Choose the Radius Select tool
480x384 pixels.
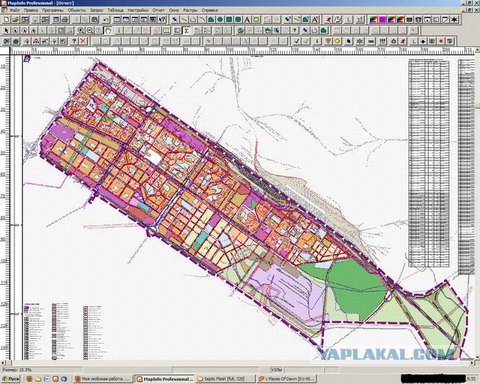coord(24,31)
